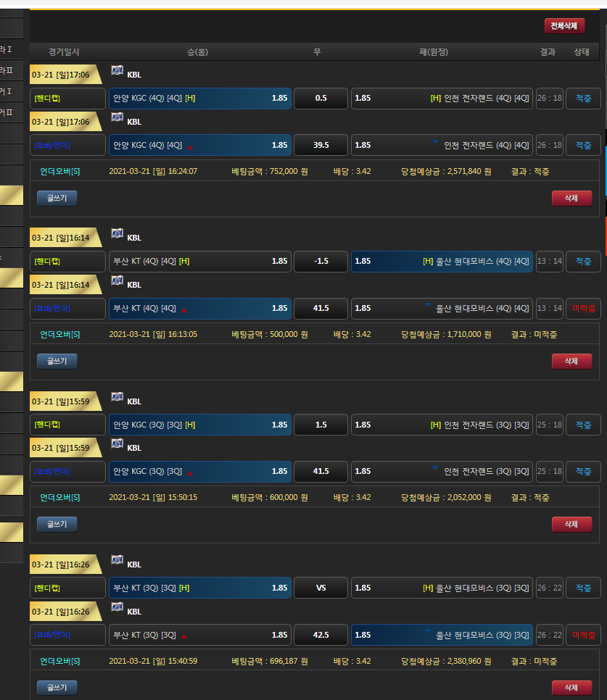Image resolution: width=607 pixels, height=700 pixels.
Task: Click the red up arrow beside 부산 KT (3Q)
Action: [184, 636]
